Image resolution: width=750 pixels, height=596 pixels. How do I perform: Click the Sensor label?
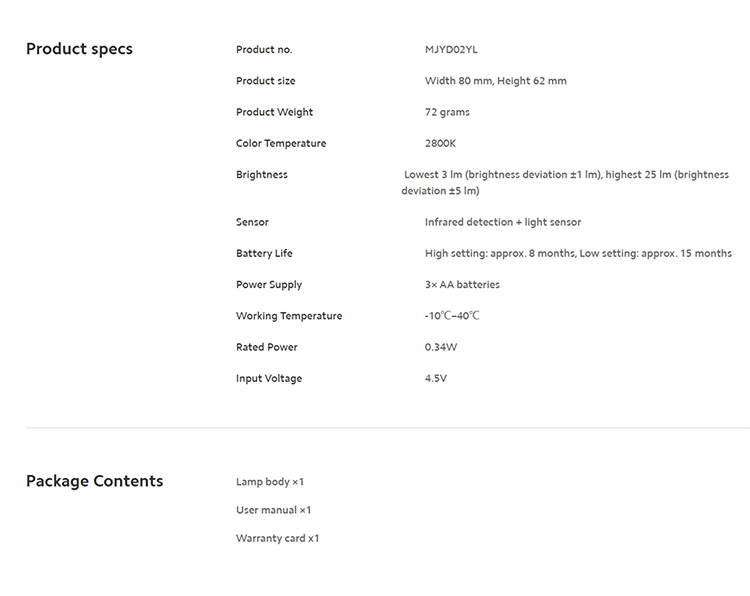click(x=252, y=222)
